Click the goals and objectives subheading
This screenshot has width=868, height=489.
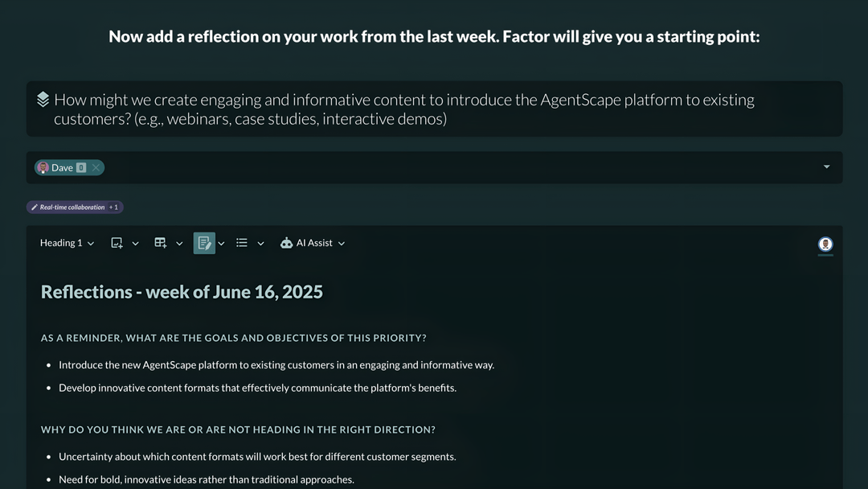tap(234, 338)
